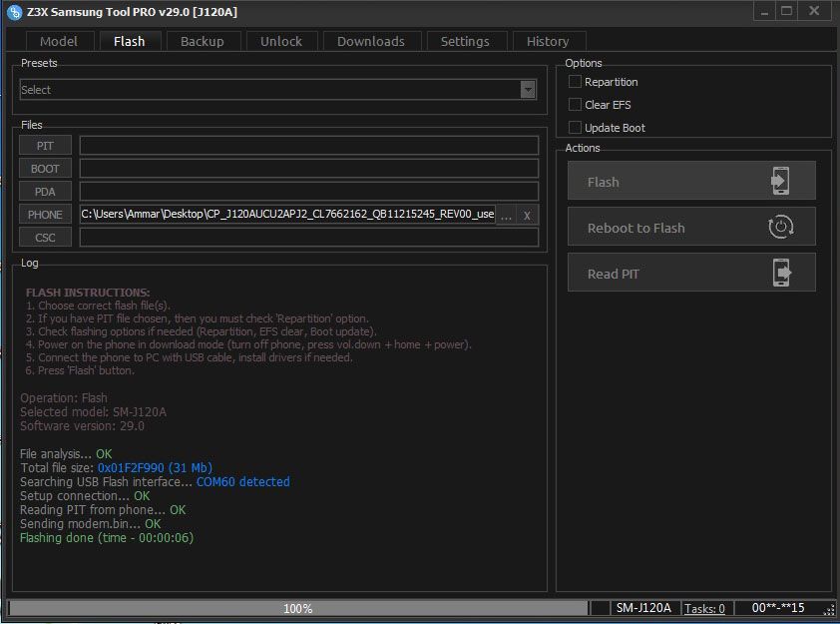Image resolution: width=840 pixels, height=624 pixels.
Task: Click the CSC file button
Action: pyautogui.click(x=45, y=238)
